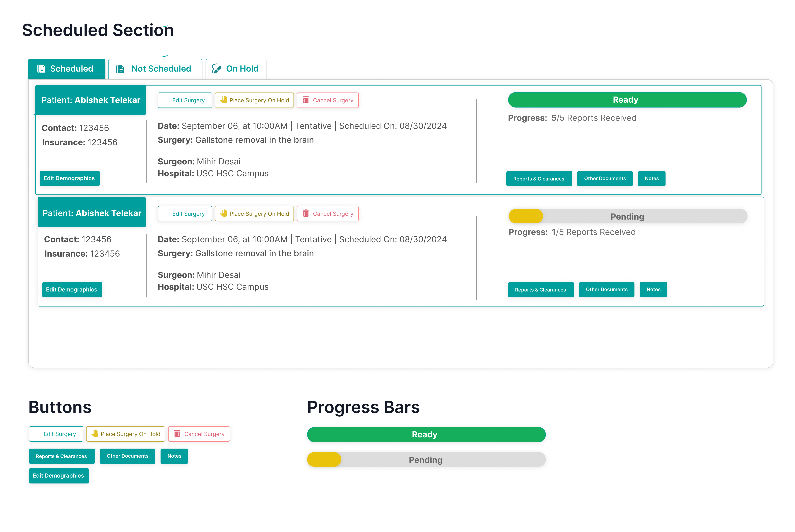Image resolution: width=795 pixels, height=532 pixels.
Task: Click Edit Surgery in the Buttons section
Action: (x=56, y=434)
